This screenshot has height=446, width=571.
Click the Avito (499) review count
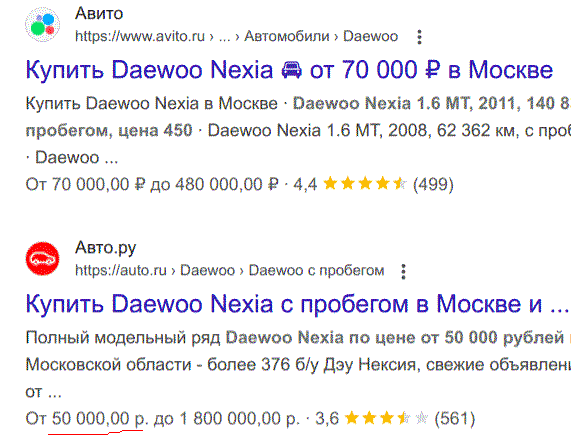tap(433, 184)
